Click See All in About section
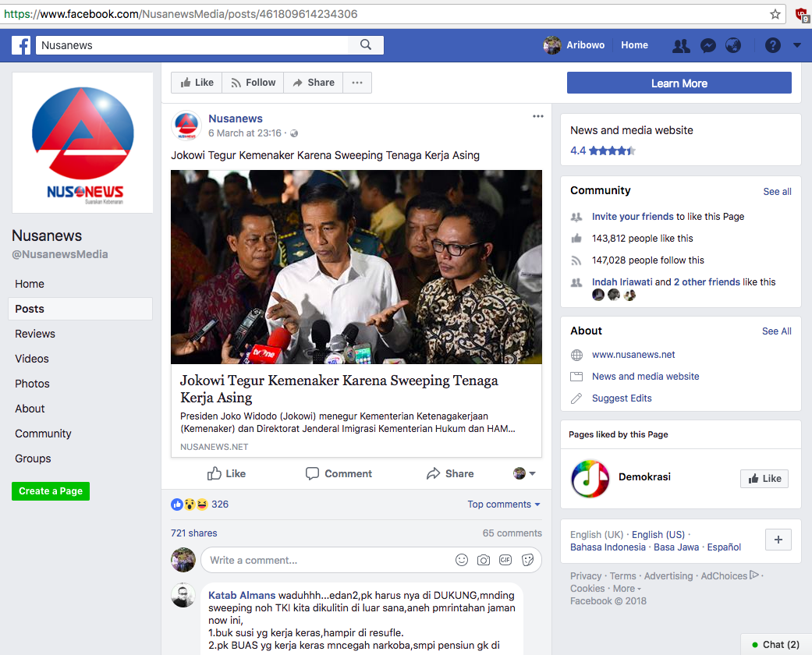Screen dimensions: 812x655 [x=776, y=331]
